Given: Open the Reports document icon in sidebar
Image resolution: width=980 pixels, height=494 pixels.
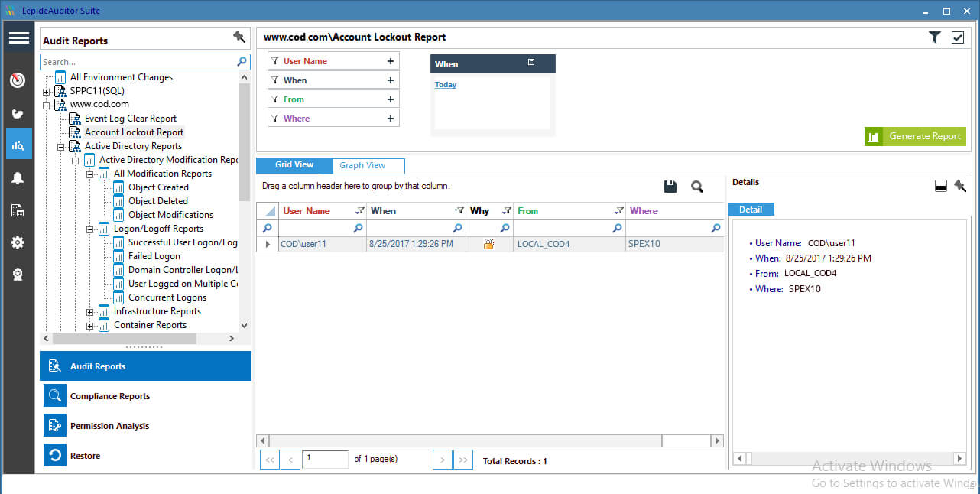Looking at the screenshot, I should tap(18, 210).
